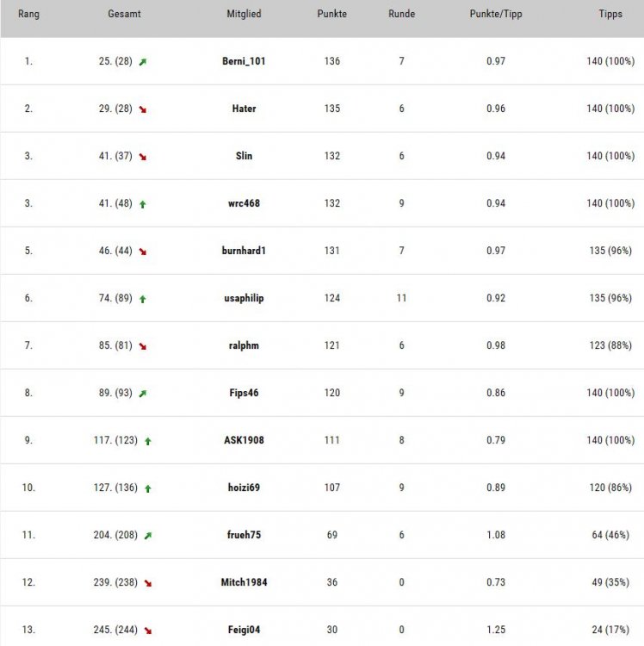
Task: Click green arrow in frueh75 row
Action: (148, 536)
